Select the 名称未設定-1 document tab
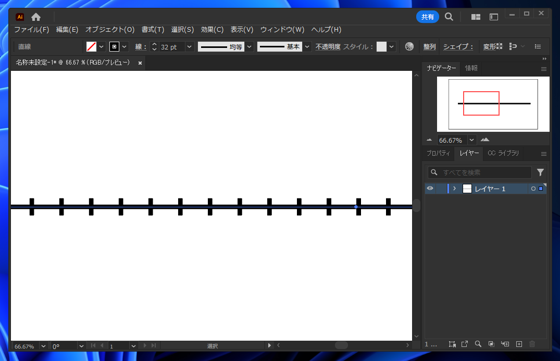Viewport: 560px width, 361px height. tap(73, 62)
